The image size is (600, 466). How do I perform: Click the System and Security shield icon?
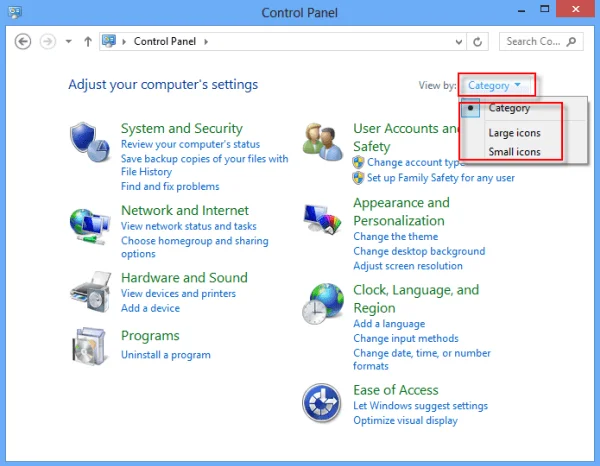coord(90,142)
